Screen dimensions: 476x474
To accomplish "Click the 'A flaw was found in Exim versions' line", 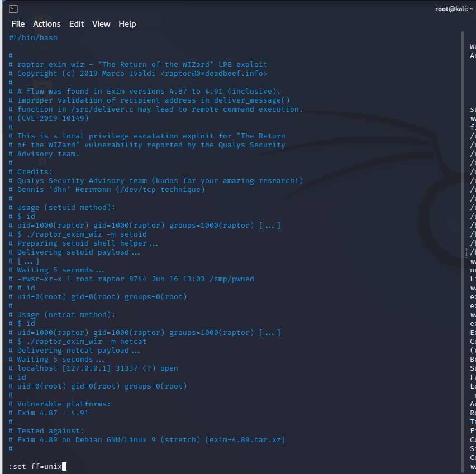I will click(145, 92).
